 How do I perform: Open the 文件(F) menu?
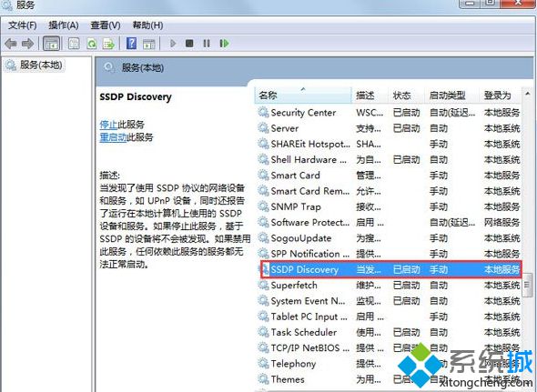point(22,25)
